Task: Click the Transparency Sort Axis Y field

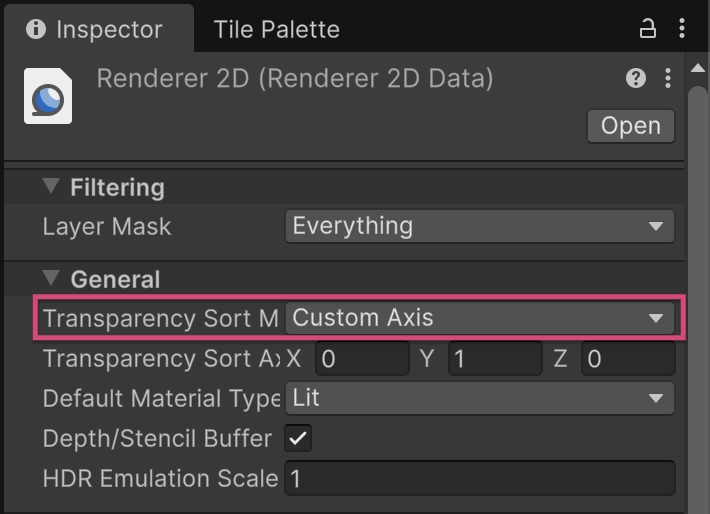Action: coord(495,359)
